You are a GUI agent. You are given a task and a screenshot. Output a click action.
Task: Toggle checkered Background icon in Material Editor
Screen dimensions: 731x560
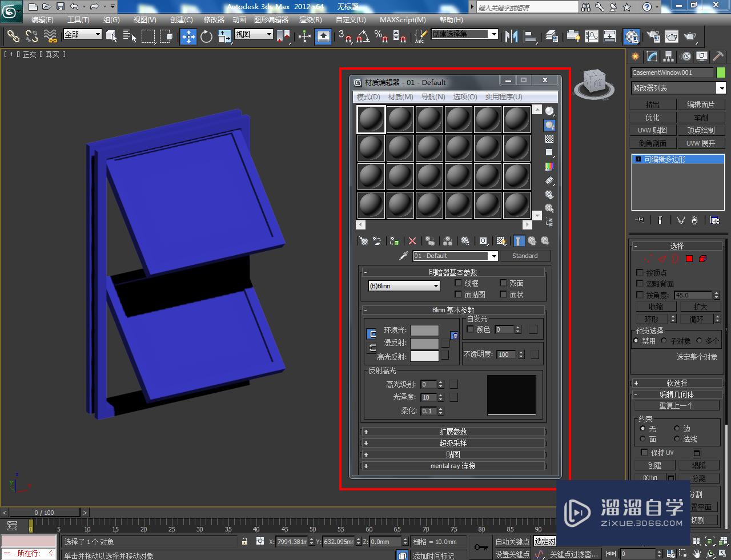point(549,139)
